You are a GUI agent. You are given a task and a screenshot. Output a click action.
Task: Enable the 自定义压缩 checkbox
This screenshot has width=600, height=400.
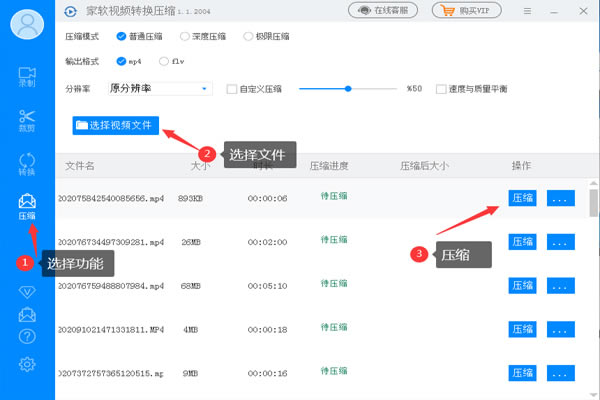(232, 89)
